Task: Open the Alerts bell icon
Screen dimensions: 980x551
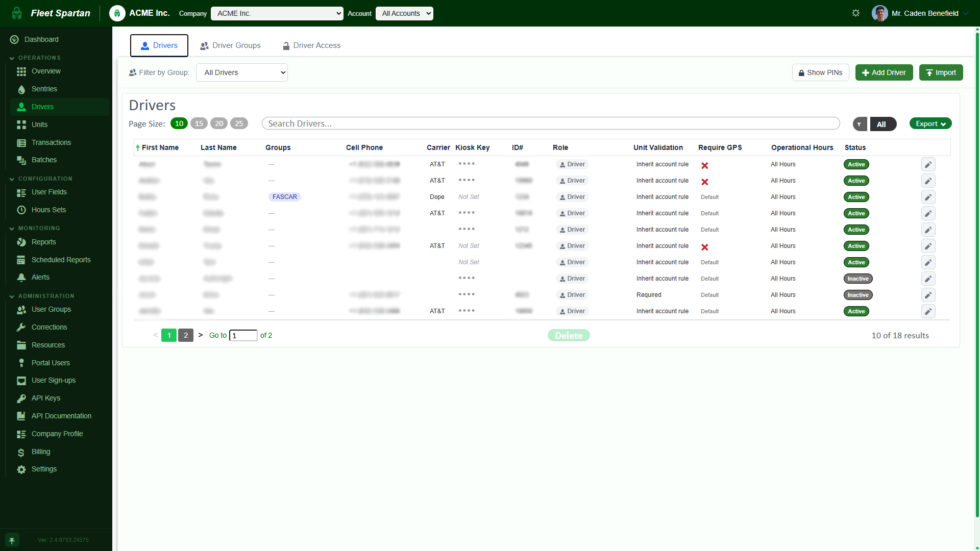Action: [21, 278]
